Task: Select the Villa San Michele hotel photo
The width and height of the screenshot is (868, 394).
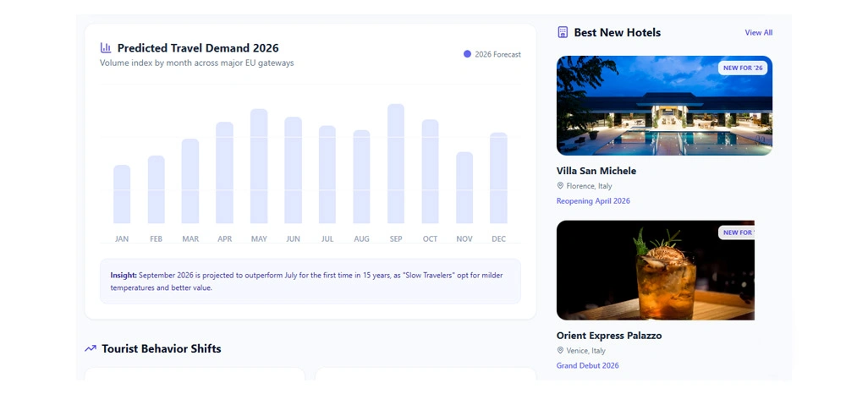Action: click(664, 106)
